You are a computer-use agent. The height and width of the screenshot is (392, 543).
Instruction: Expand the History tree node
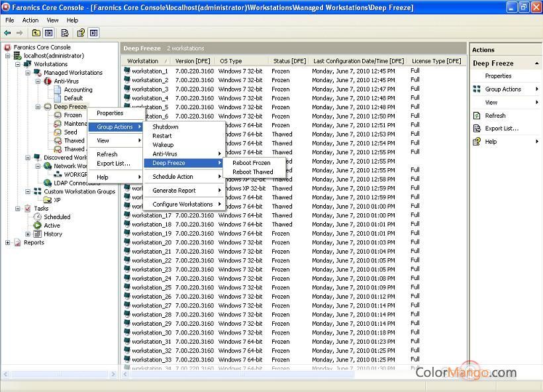pos(28,234)
